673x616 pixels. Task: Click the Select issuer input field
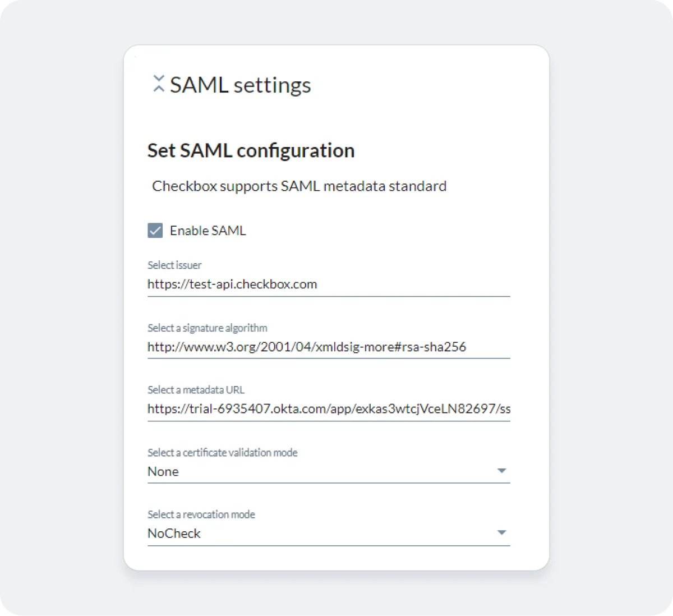point(328,284)
